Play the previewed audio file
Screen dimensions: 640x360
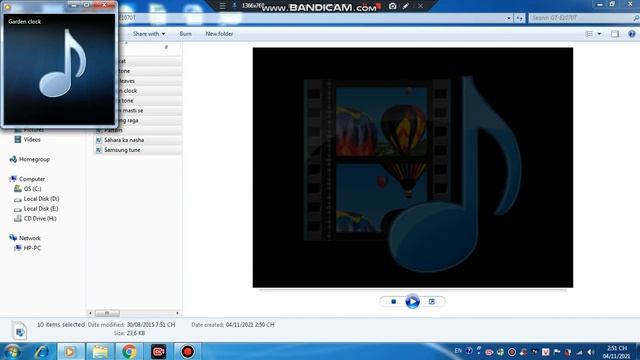[x=412, y=302]
